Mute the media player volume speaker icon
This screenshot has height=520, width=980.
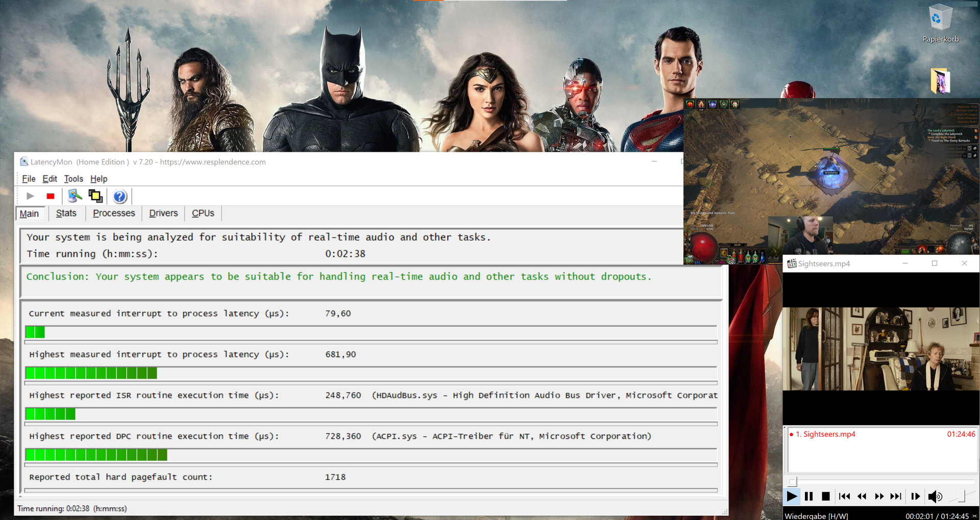[935, 496]
